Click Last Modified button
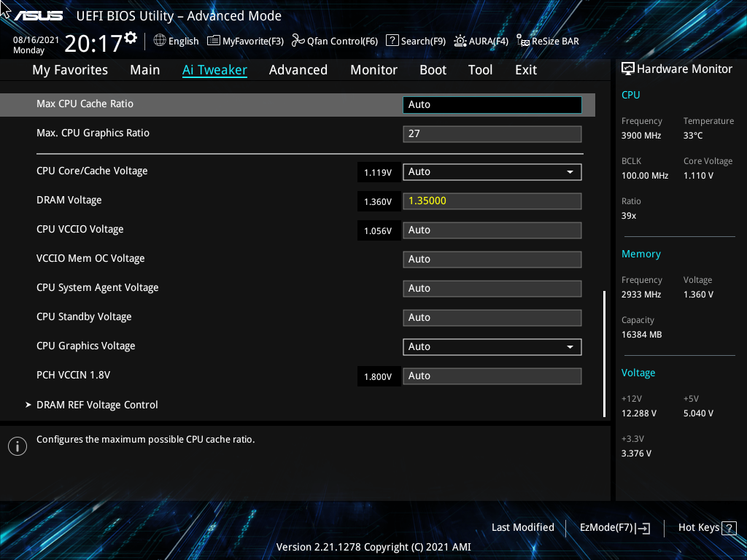Screen dimensions: 747x560 coord(522,528)
